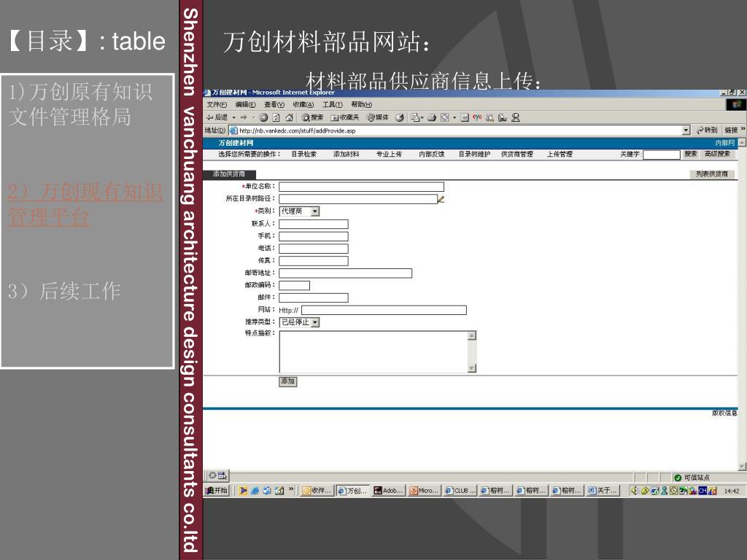This screenshot has width=747, height=560.
Task: Click the 链接 links bar label
Action: pos(731,130)
